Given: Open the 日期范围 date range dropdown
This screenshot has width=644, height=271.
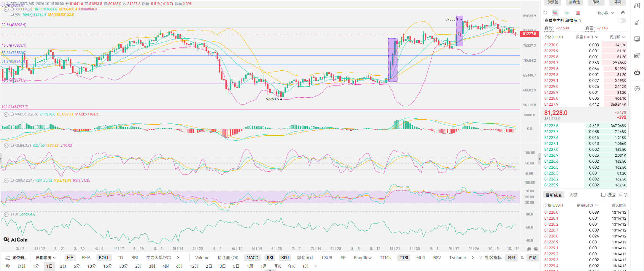Looking at the screenshot, I should pyautogui.click(x=46, y=258).
